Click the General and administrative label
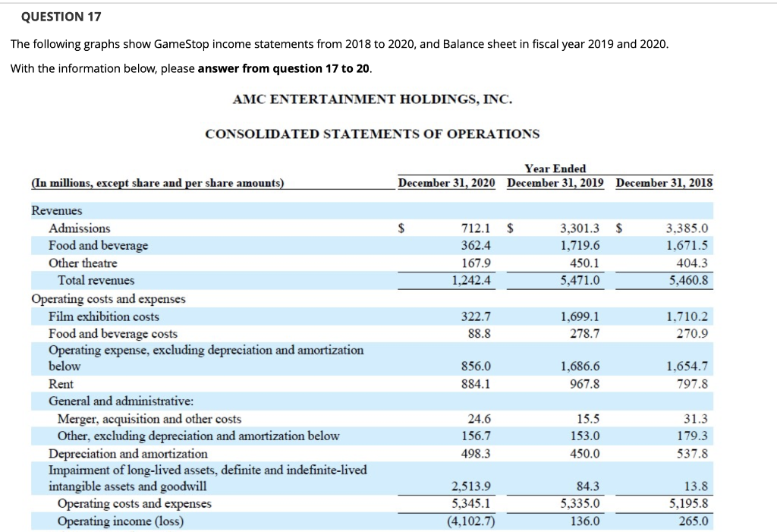Screen dimensions: 777x532 pos(121,401)
